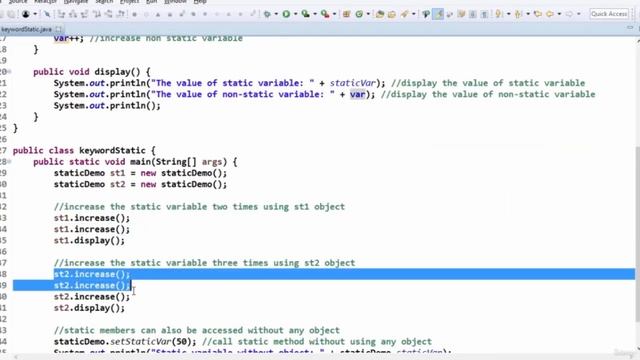
Task: Open the Search icon dropdown arrow
Action: [413, 14]
